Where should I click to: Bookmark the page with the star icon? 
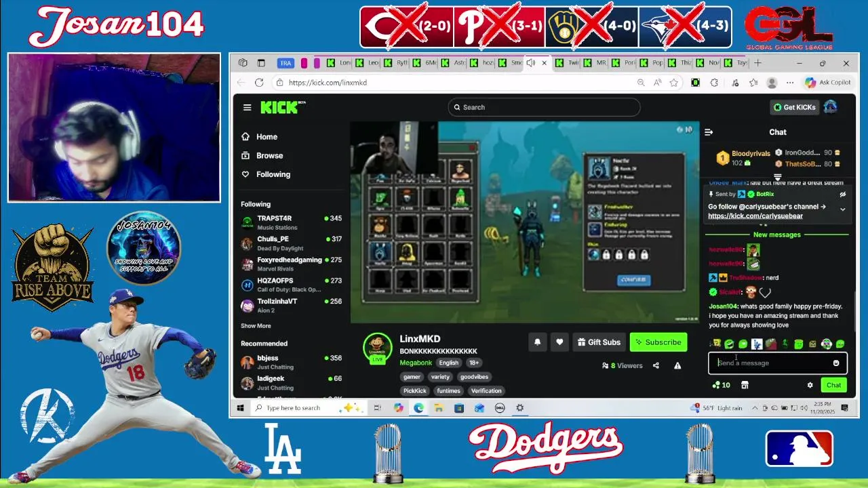pos(673,83)
